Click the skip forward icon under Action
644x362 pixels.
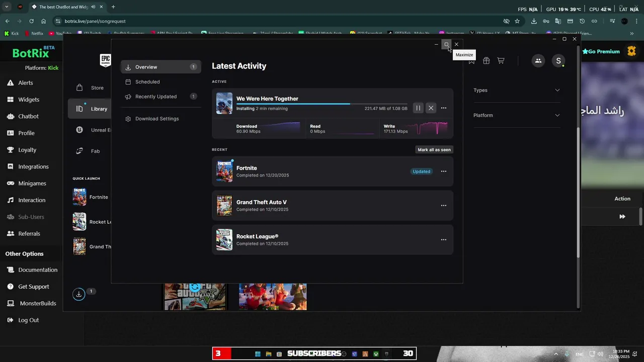point(622,217)
